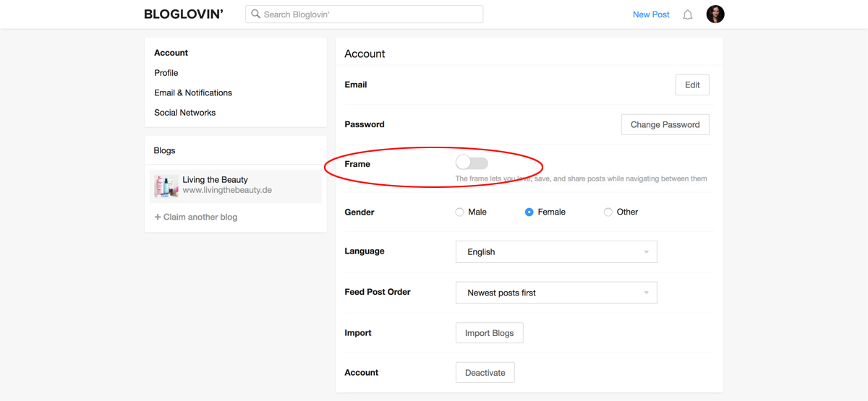The image size is (868, 401).
Task: Click the Living the Beauty blog title
Action: [215, 180]
